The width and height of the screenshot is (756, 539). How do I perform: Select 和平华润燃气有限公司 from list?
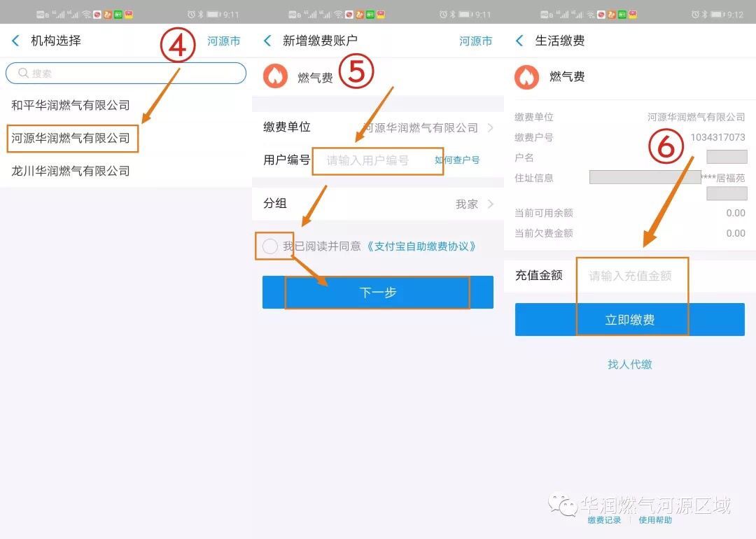click(x=71, y=106)
